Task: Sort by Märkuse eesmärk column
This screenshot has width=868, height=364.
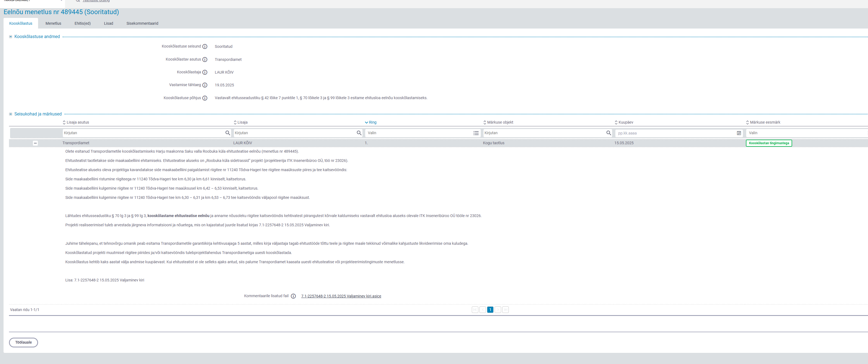Action: (763, 122)
